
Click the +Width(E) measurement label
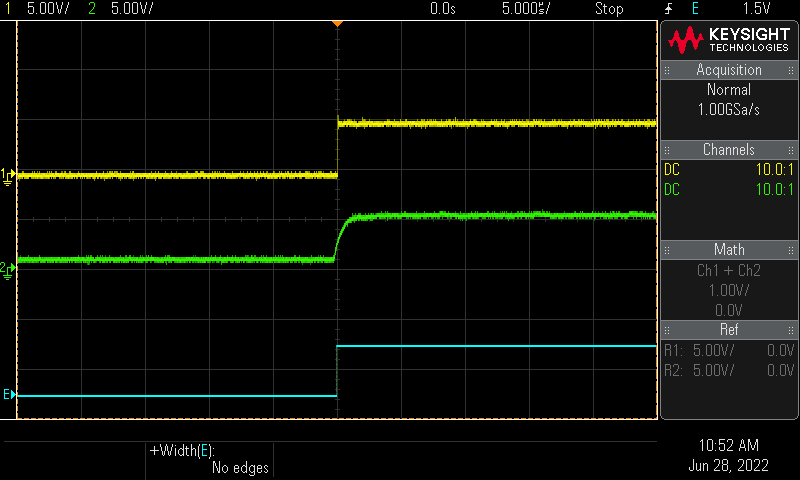[x=182, y=451]
